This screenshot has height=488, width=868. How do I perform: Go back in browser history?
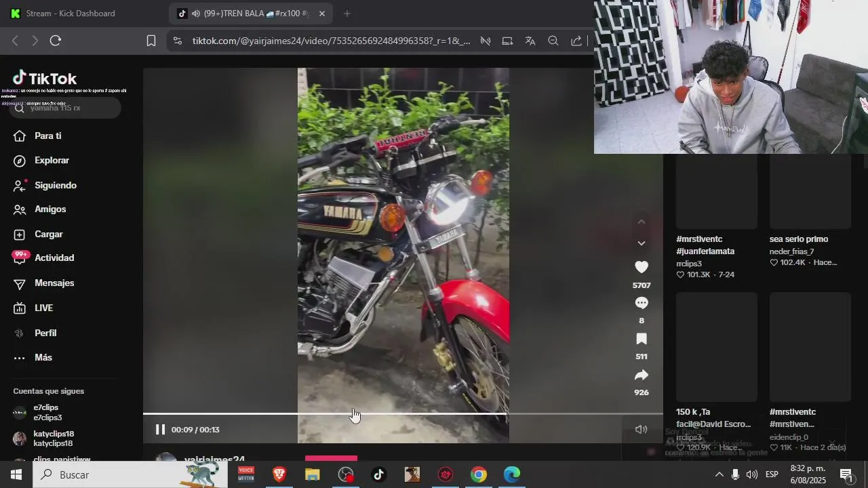coord(15,41)
